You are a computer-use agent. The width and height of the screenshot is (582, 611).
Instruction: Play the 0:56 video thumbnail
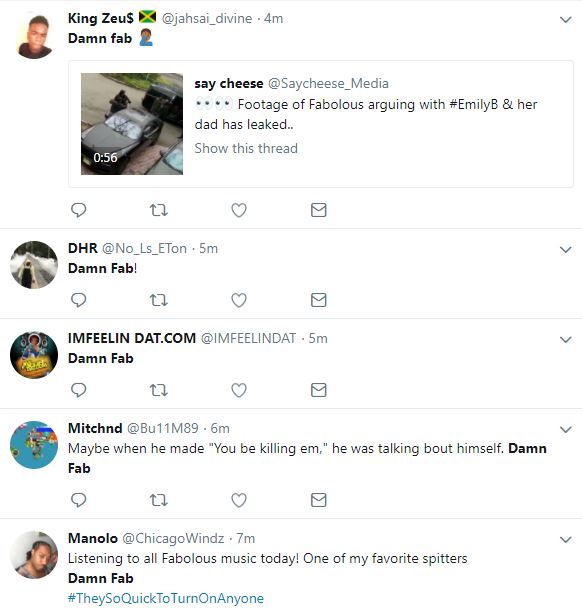[x=132, y=124]
